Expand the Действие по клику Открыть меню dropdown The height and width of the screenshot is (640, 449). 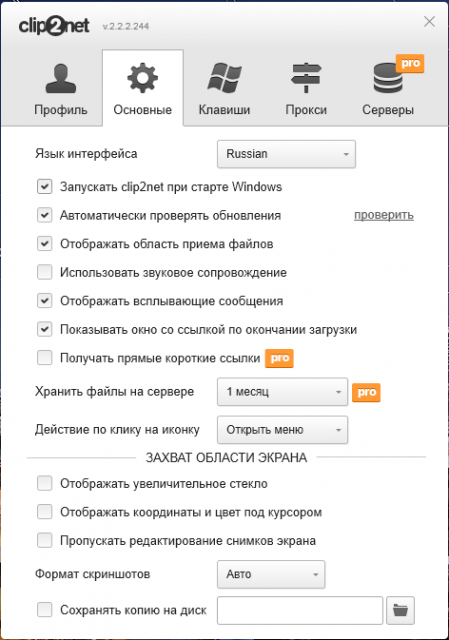[282, 430]
